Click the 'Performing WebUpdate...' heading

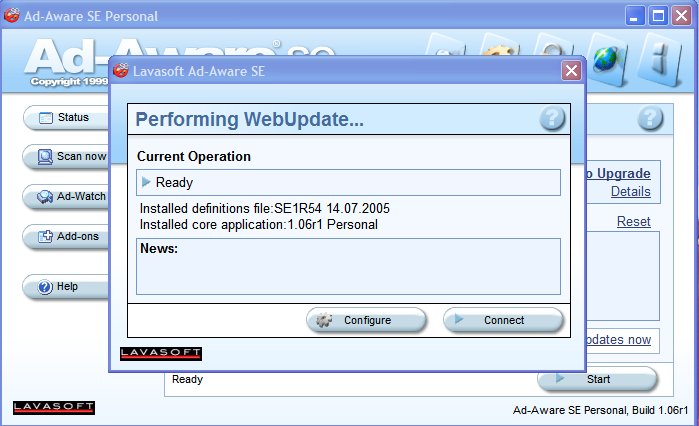tap(249, 119)
